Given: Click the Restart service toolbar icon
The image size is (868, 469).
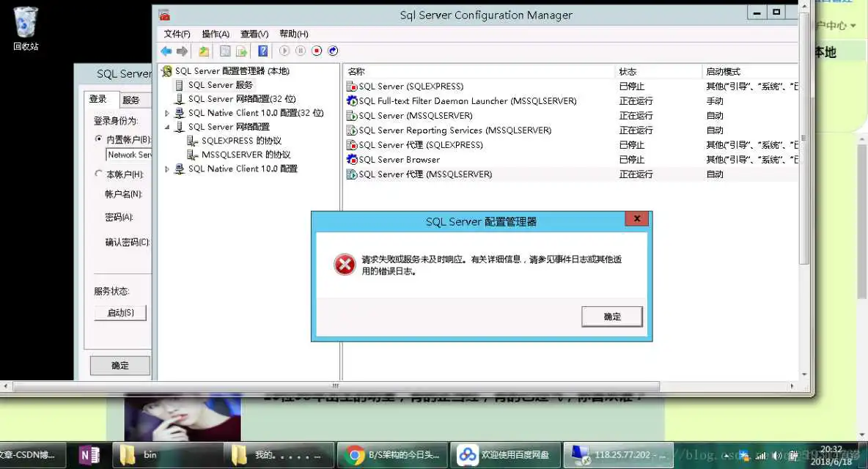Looking at the screenshot, I should tap(333, 51).
